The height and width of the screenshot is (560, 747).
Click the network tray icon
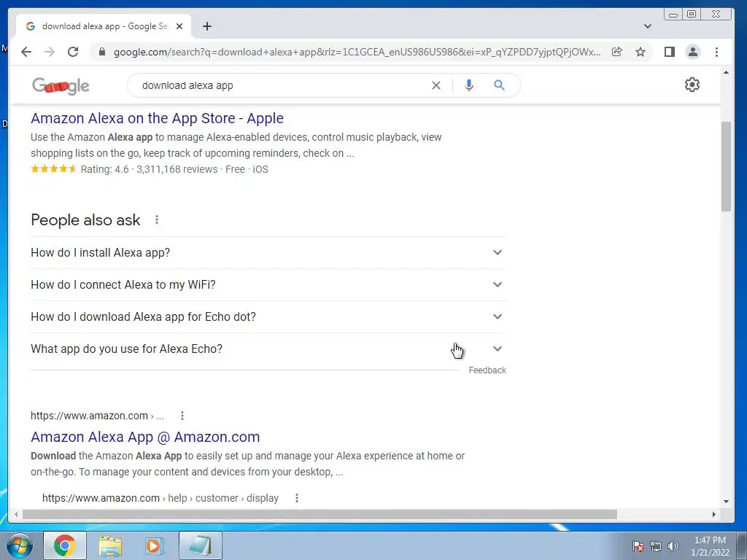click(656, 547)
